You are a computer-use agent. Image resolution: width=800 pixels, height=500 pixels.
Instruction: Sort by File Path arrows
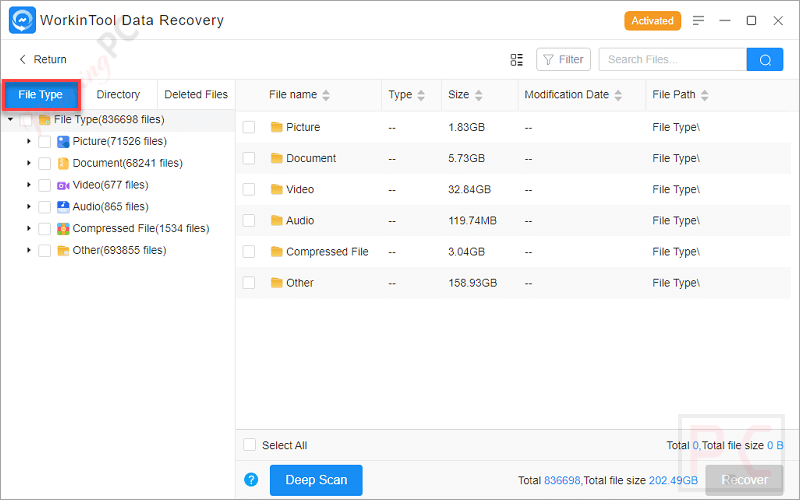(x=705, y=95)
